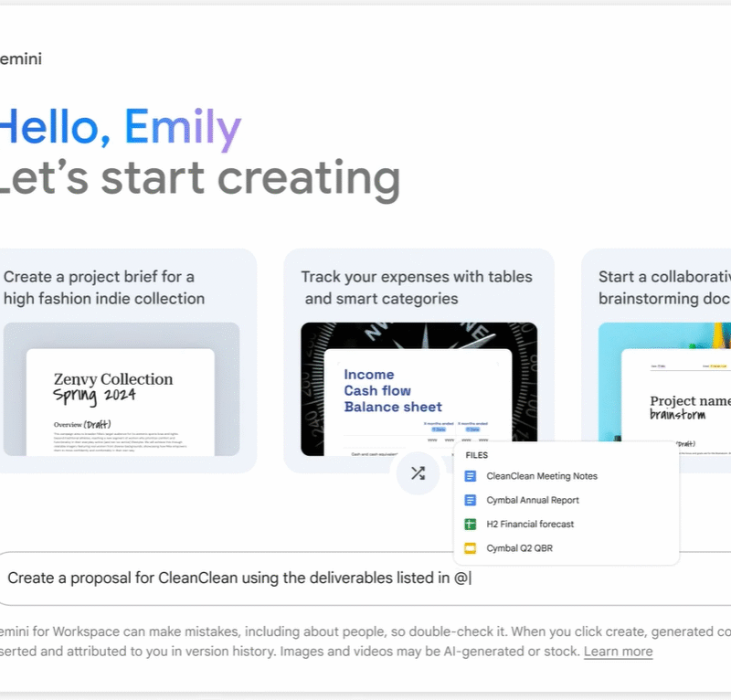731x700 pixels.
Task: Click the Hello, Emily greeting heading
Action: coord(119,128)
